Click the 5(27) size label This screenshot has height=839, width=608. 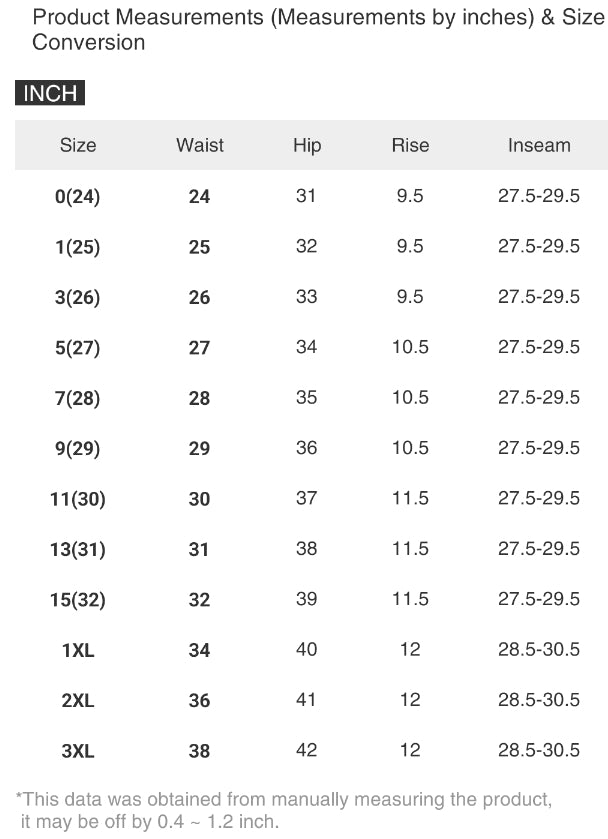coord(78,348)
